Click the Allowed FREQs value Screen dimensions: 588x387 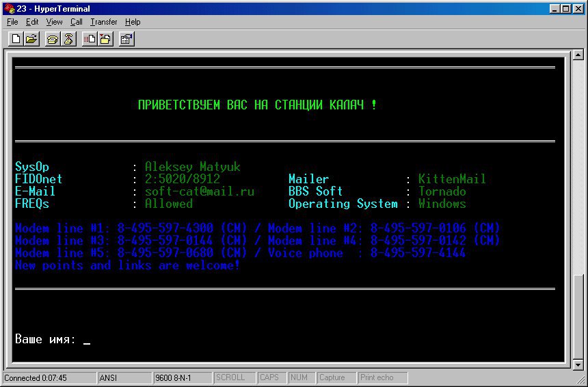[x=169, y=204]
